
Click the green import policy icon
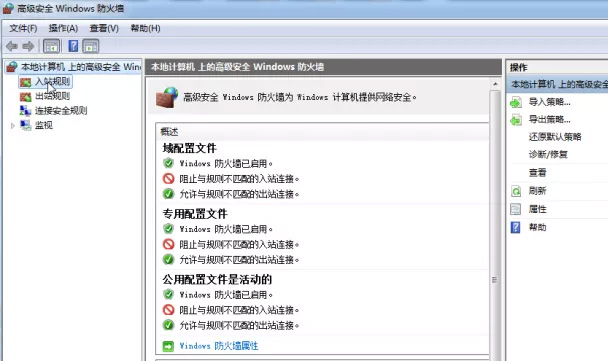coord(516,102)
